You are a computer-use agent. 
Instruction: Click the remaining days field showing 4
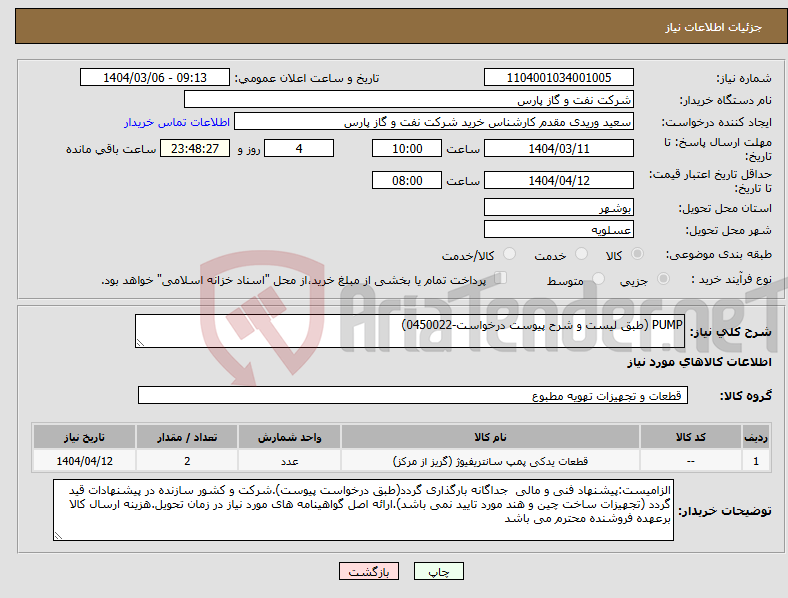[x=299, y=148]
